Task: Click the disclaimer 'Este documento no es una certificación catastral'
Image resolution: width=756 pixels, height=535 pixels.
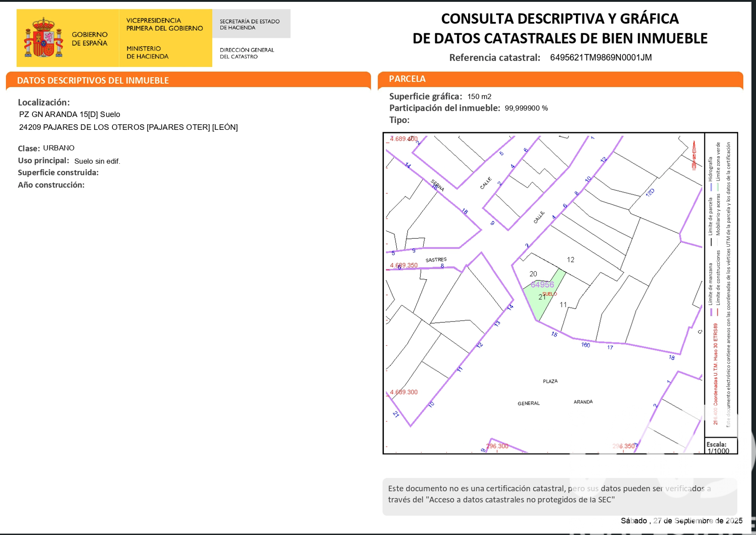Action: [478, 488]
